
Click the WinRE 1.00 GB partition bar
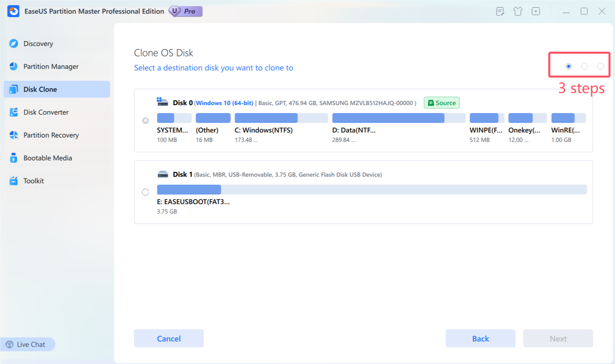(x=568, y=118)
